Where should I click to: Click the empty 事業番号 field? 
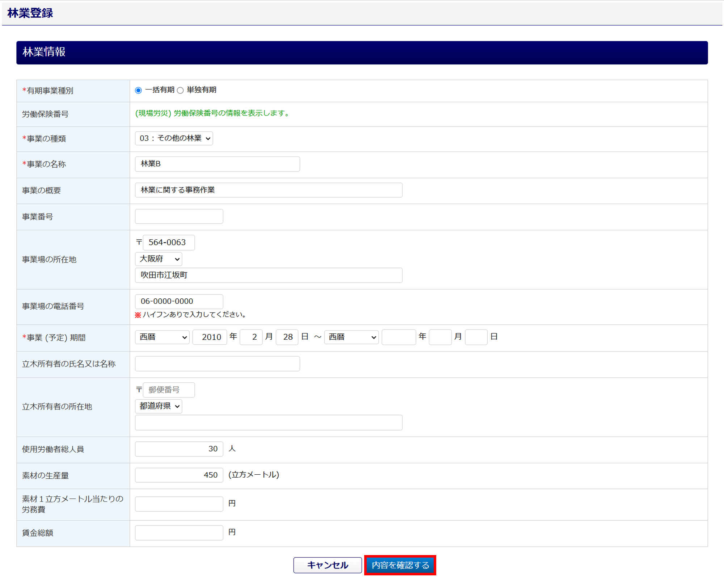[x=179, y=217]
